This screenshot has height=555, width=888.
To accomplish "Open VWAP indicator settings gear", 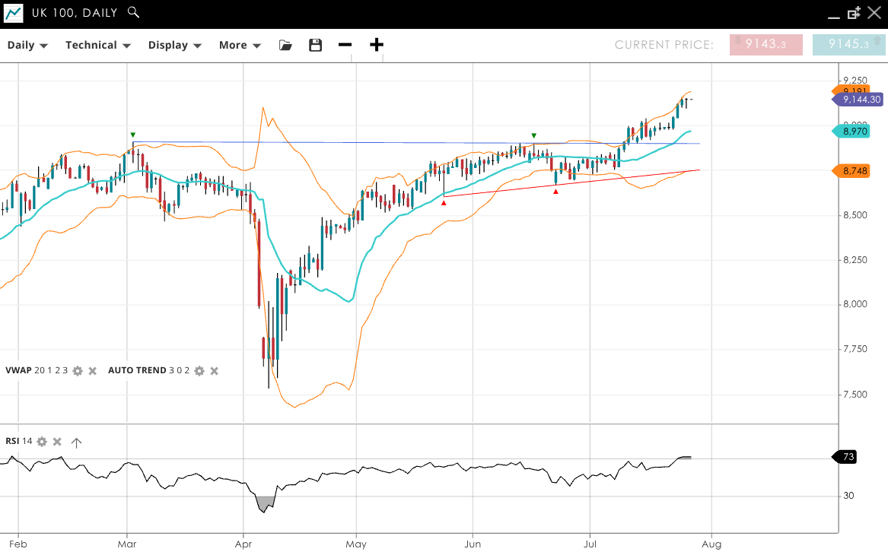I will tap(78, 371).
